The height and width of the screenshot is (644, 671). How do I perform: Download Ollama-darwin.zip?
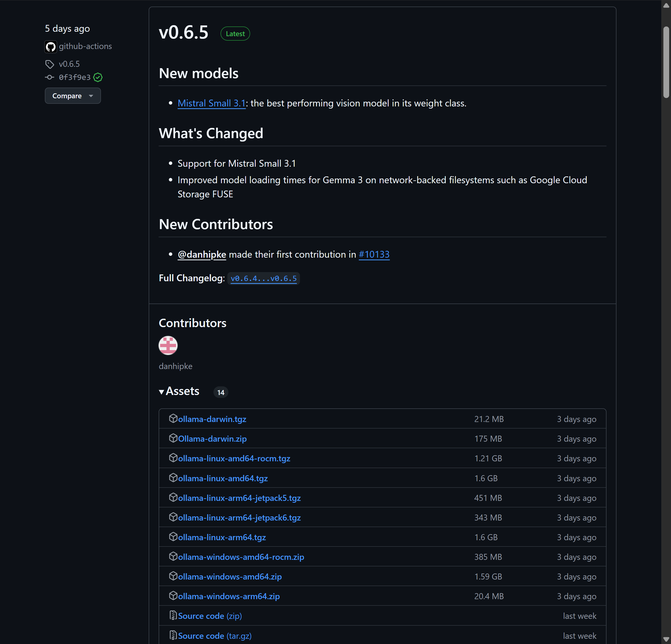[212, 439]
